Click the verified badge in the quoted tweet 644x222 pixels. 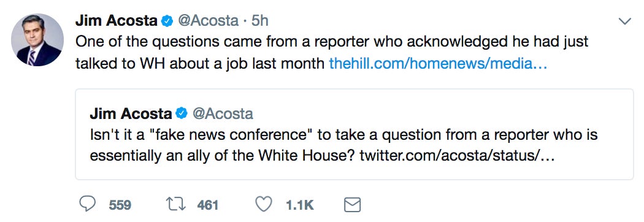[x=181, y=113]
